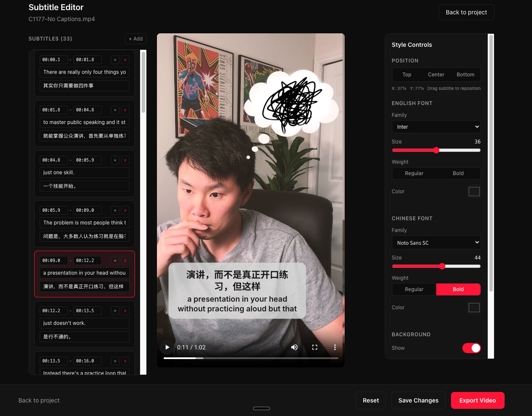Insert subtitle after the 00:12.2 entry
532x416 pixels.
point(115,311)
